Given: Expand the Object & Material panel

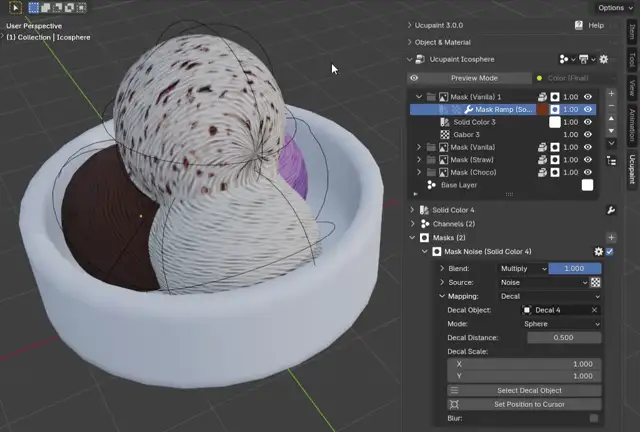Looking at the screenshot, I should coord(410,42).
